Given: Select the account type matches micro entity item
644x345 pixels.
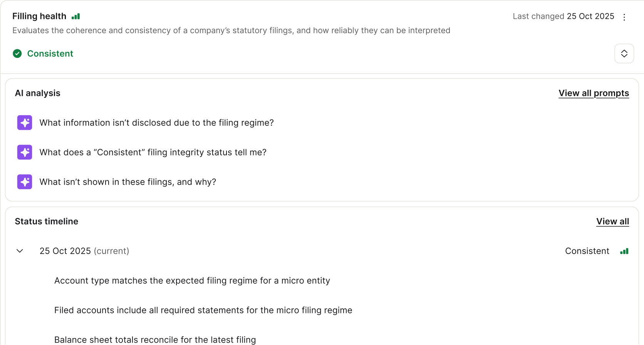Looking at the screenshot, I should (x=192, y=281).
